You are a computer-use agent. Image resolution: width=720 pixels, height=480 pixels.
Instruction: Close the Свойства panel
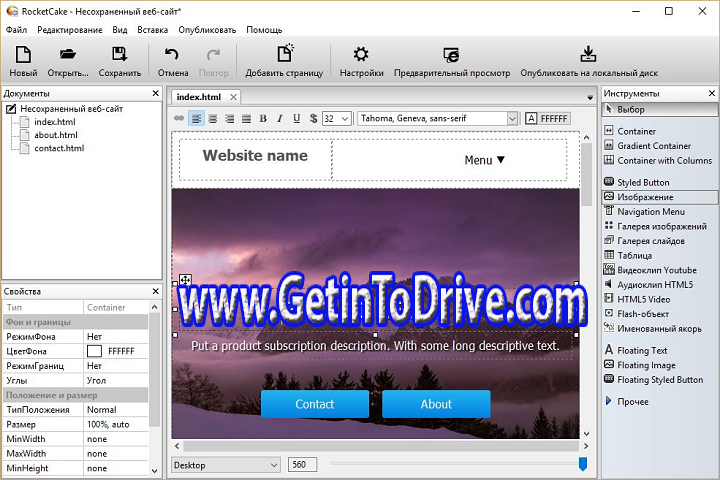(155, 291)
